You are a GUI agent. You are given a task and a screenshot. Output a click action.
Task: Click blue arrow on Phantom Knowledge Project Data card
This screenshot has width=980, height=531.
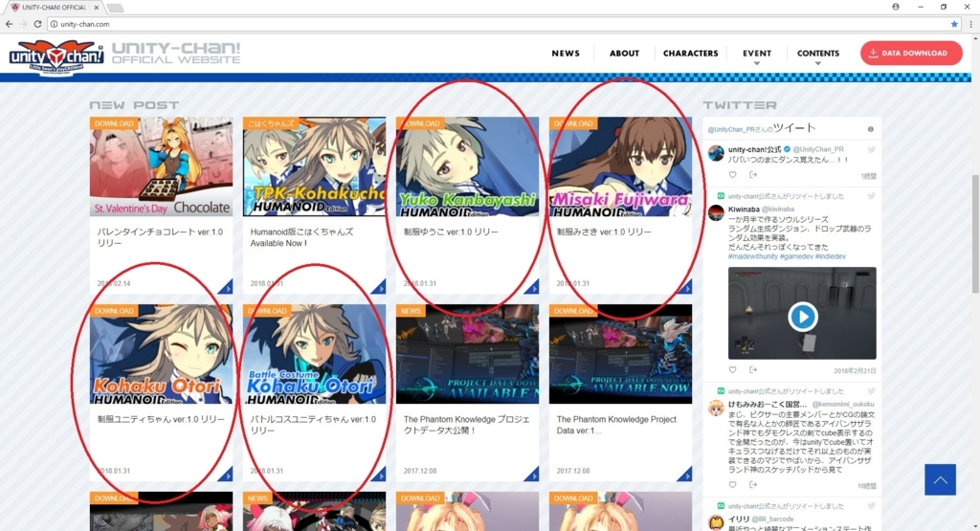click(685, 475)
